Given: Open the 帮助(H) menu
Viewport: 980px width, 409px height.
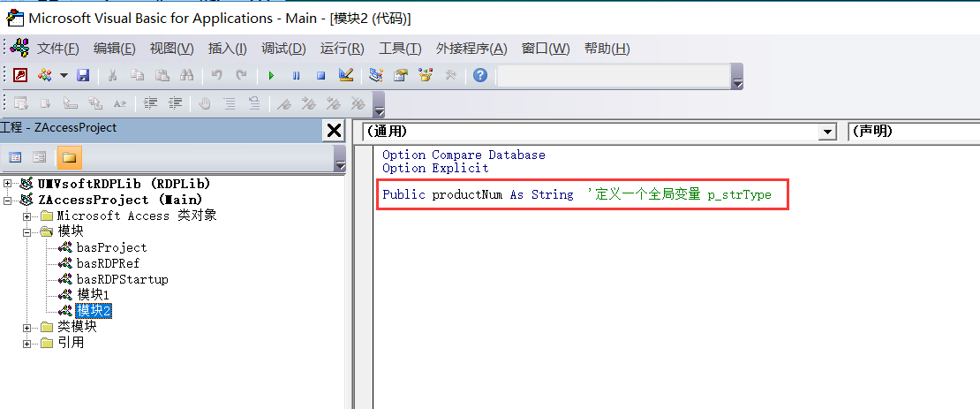Looking at the screenshot, I should [607, 49].
